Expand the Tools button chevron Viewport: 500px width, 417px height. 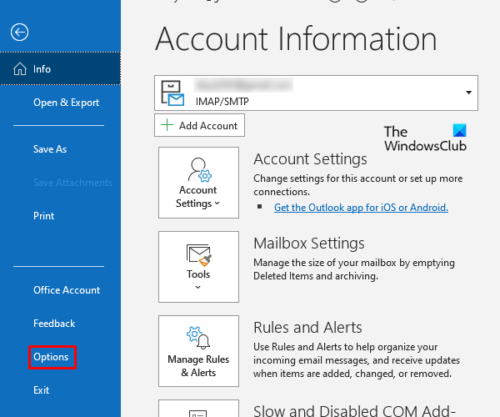tap(198, 287)
